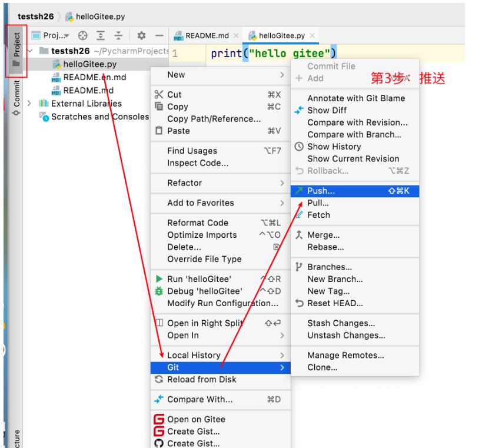482x448 pixels.
Task: Choose Paste from context menu
Action: [x=221, y=131]
